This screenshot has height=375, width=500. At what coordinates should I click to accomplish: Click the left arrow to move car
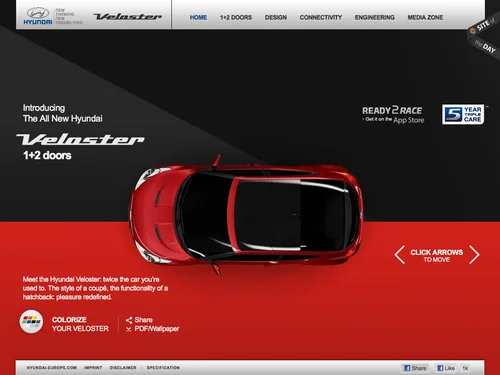pos(400,255)
